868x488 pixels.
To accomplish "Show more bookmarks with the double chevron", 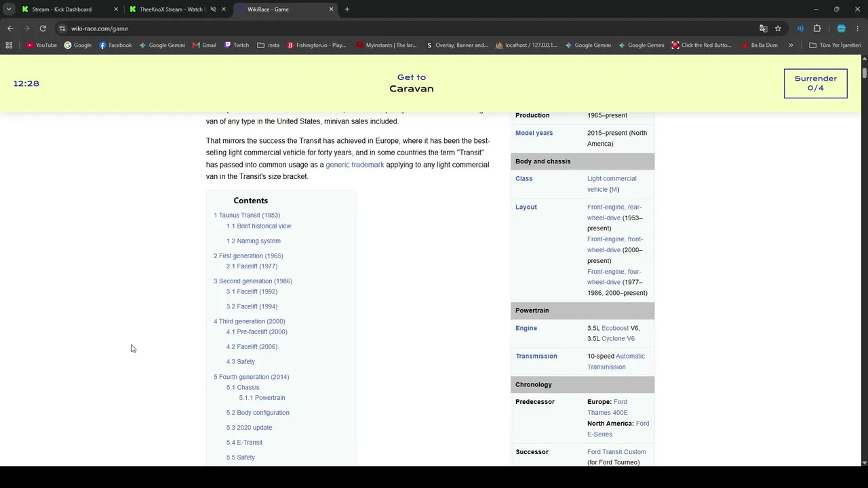I will coord(791,45).
